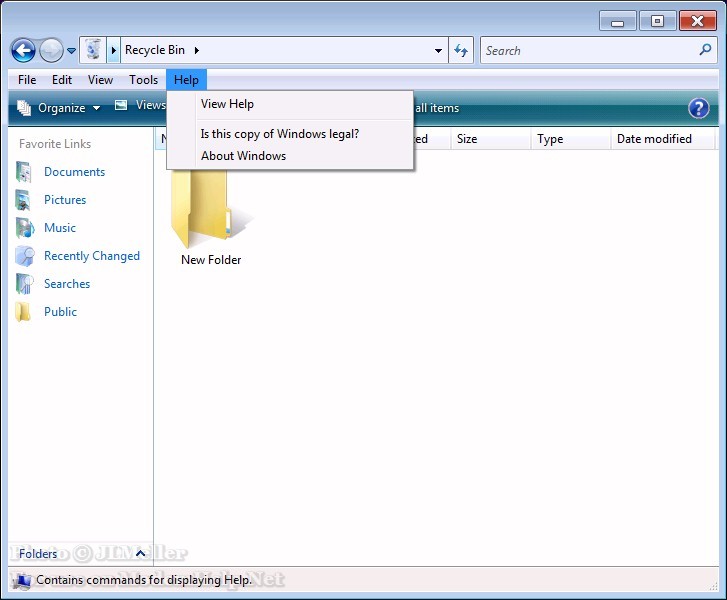Viewport: 727px width, 600px height.
Task: Select 'Is this copy of Windows legal?'
Action: click(x=290, y=134)
